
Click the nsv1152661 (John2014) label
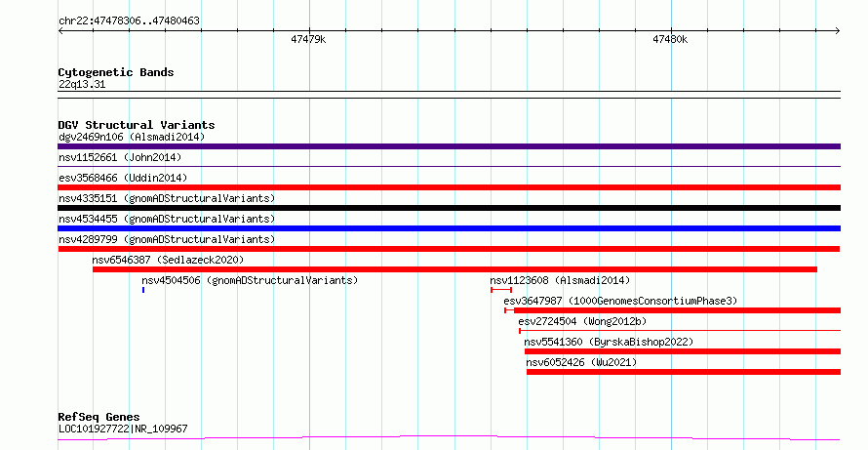(120, 157)
